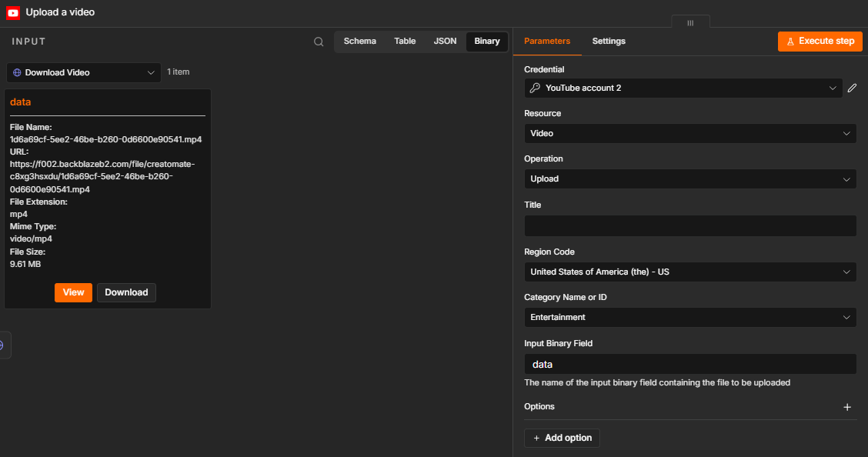Run the node with Execute step

pos(820,42)
